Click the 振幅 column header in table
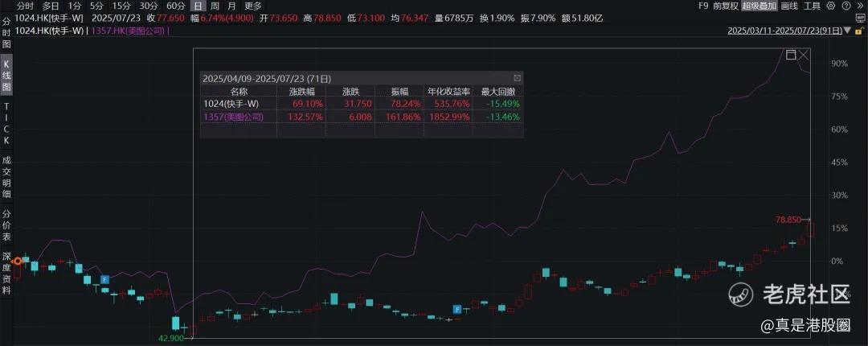868x346 pixels. [x=399, y=92]
